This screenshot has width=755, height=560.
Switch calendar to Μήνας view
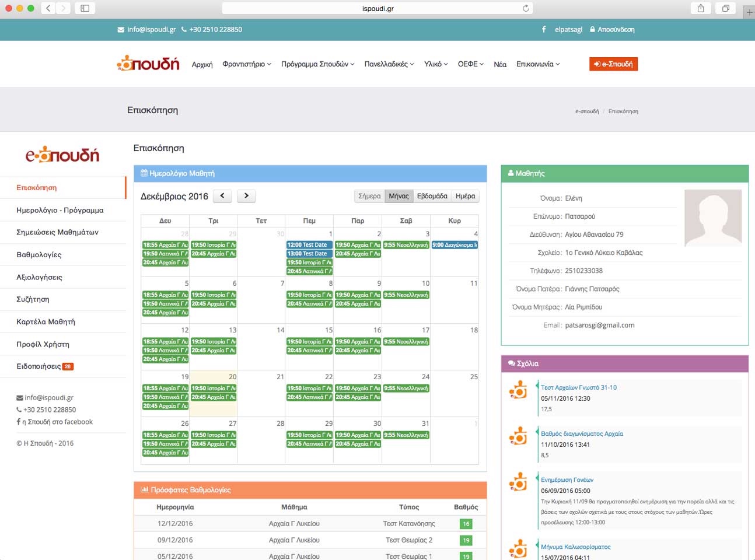coord(399,196)
